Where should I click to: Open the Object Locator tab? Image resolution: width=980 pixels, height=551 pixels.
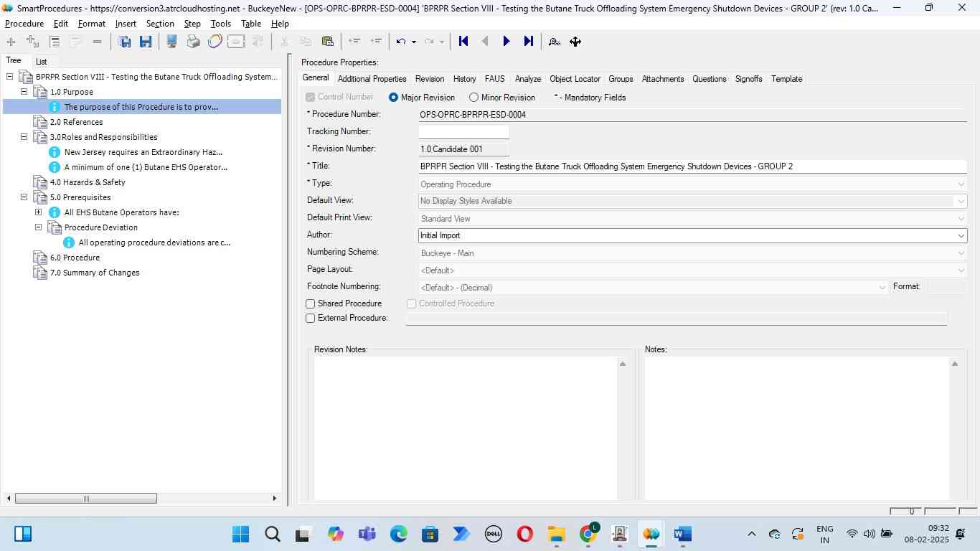tap(575, 79)
